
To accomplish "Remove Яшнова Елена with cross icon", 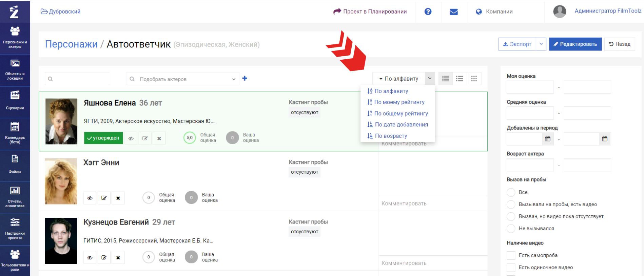I will (x=159, y=138).
